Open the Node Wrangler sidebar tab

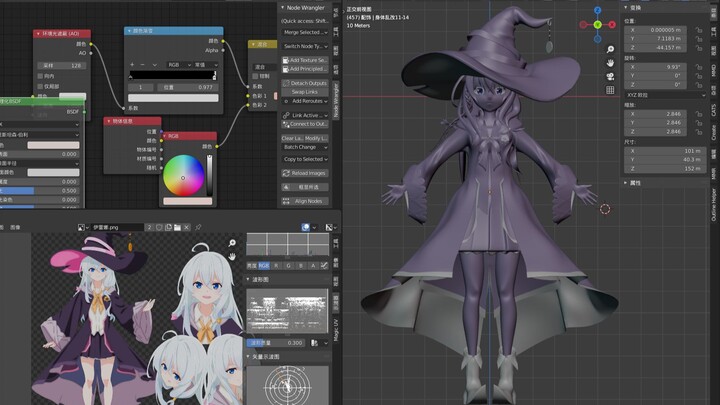point(336,101)
